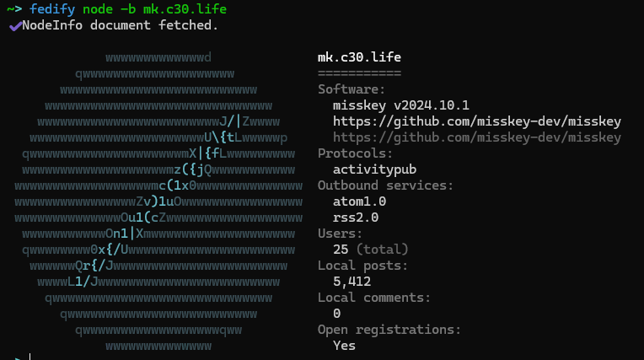This screenshot has height=360, width=644.
Task: Click the atom1.0 outbound service
Action: tap(359, 201)
